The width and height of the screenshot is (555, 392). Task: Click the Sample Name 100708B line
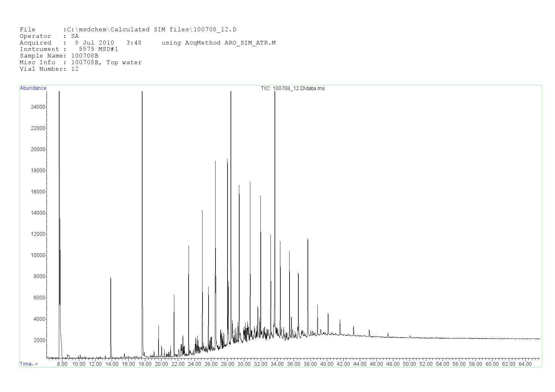(x=59, y=56)
